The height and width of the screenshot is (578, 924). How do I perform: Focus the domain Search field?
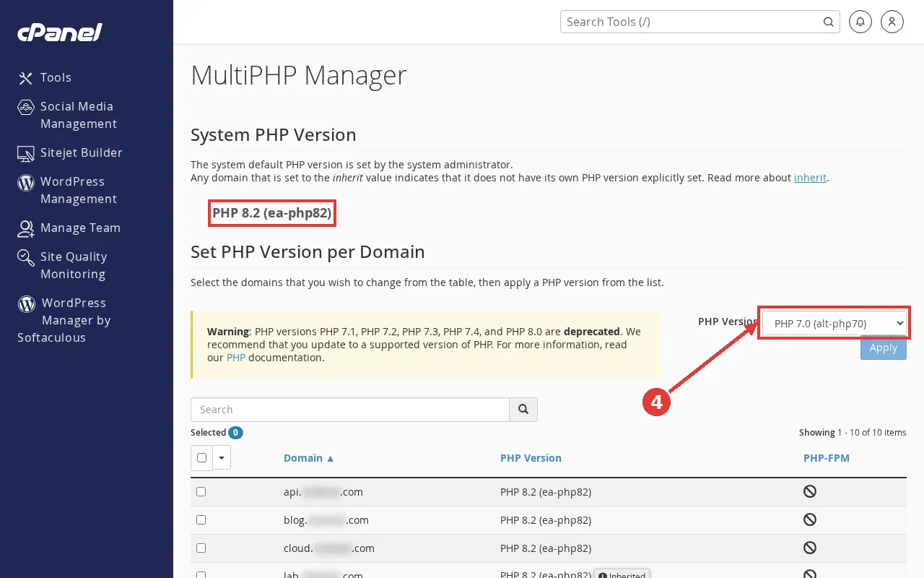pyautogui.click(x=350, y=410)
